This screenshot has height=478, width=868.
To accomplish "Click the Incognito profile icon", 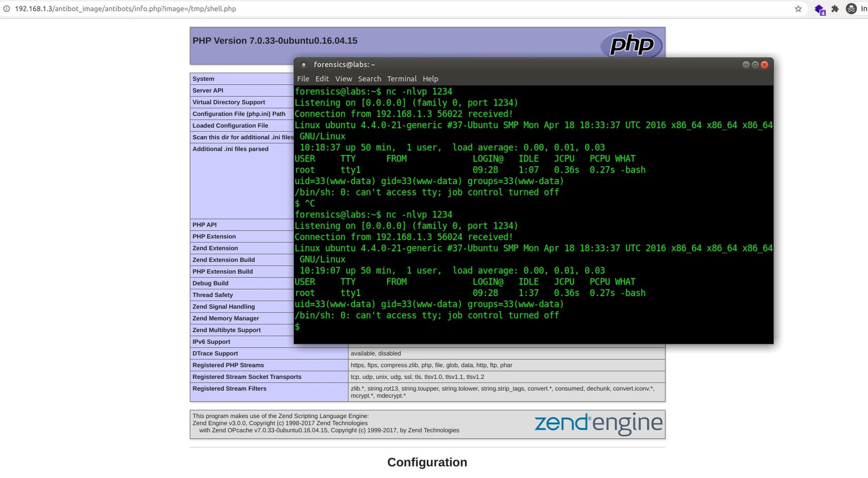I will point(851,8).
